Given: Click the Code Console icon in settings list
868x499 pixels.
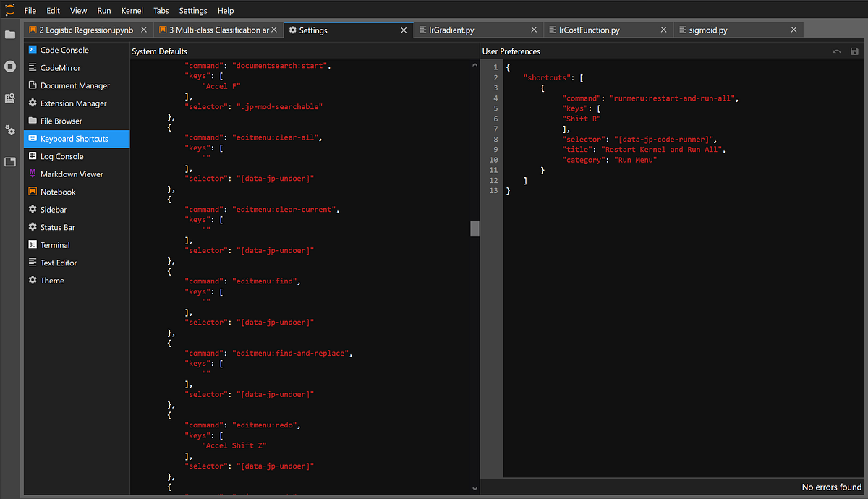Looking at the screenshot, I should 33,50.
